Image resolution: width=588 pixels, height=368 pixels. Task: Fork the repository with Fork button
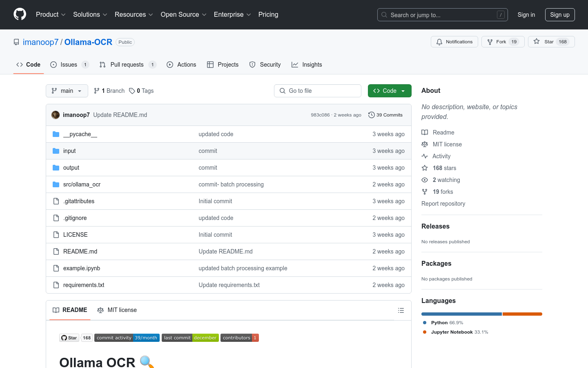pyautogui.click(x=503, y=42)
